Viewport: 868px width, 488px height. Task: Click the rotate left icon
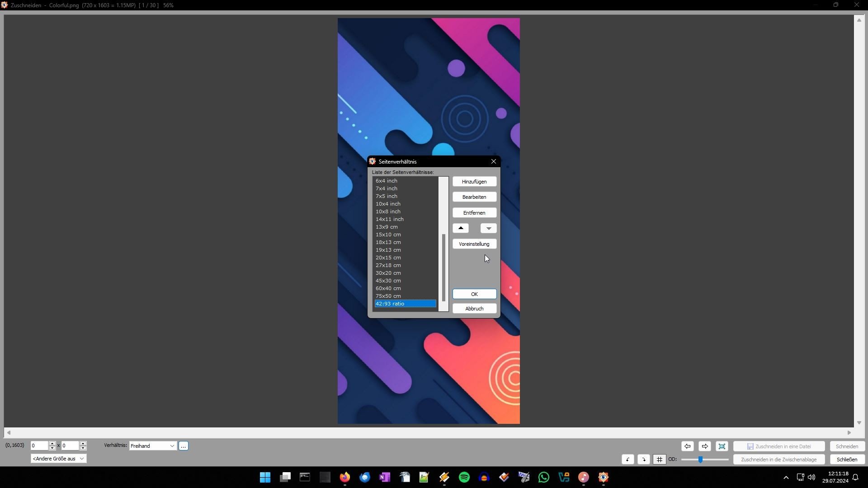(627, 460)
